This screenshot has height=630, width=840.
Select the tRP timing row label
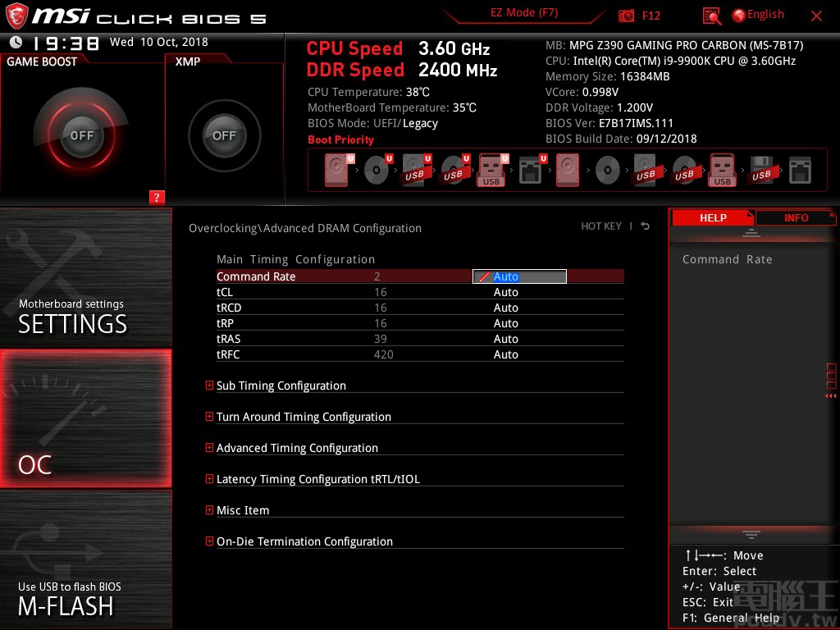[x=225, y=323]
